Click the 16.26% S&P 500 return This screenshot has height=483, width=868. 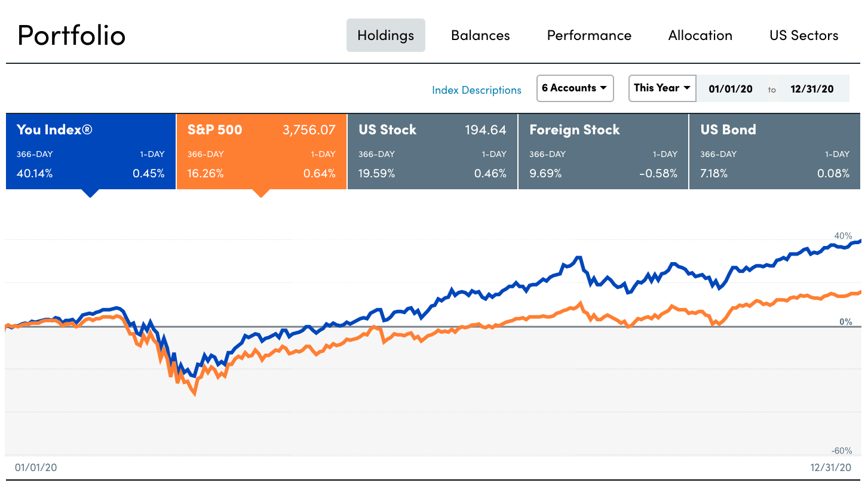click(206, 174)
